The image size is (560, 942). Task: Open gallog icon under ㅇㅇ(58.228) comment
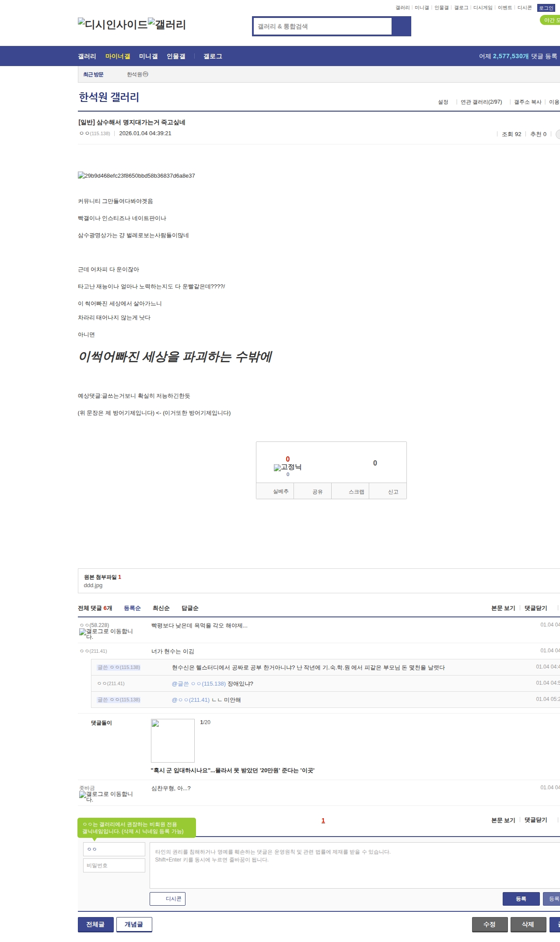106,634
